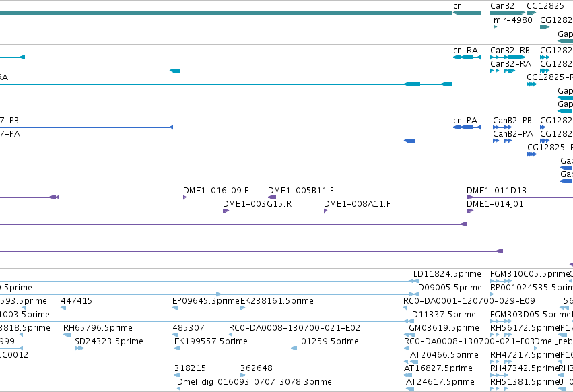This screenshot has height=392, width=573.
Task: Select the EK199557.5prime EST
Action: click(x=177, y=348)
